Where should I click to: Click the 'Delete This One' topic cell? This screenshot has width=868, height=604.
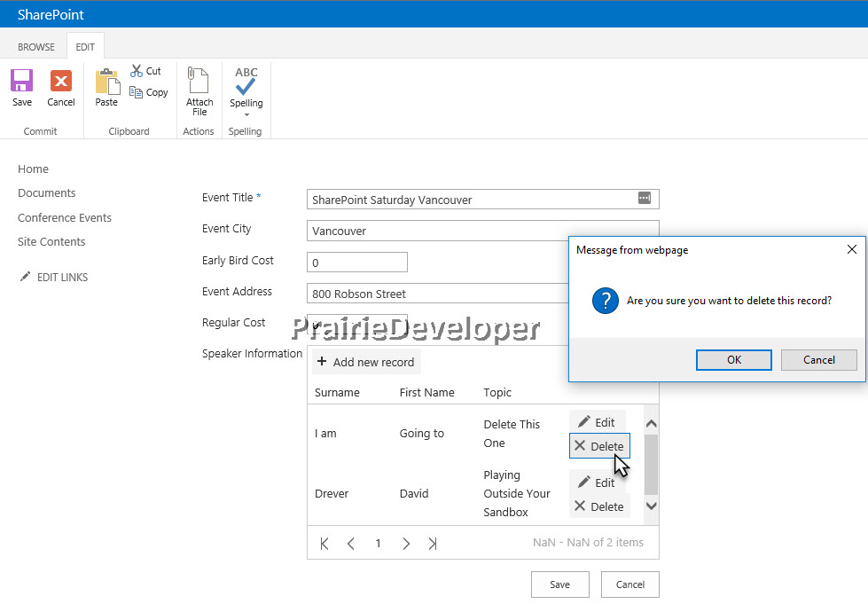click(x=512, y=434)
